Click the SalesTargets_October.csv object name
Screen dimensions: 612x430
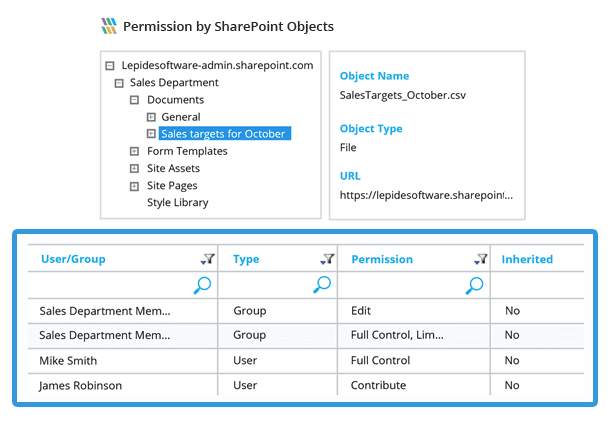click(x=402, y=95)
